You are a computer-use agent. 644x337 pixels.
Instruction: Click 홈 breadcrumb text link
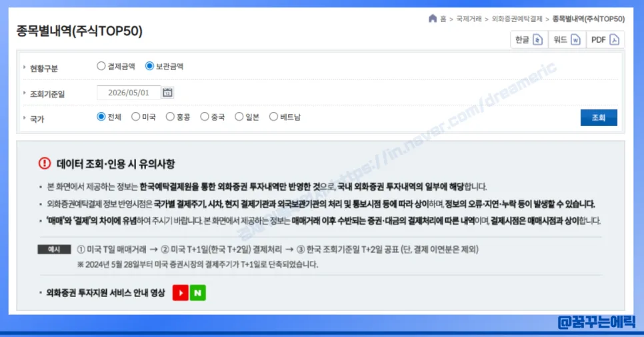pos(443,19)
